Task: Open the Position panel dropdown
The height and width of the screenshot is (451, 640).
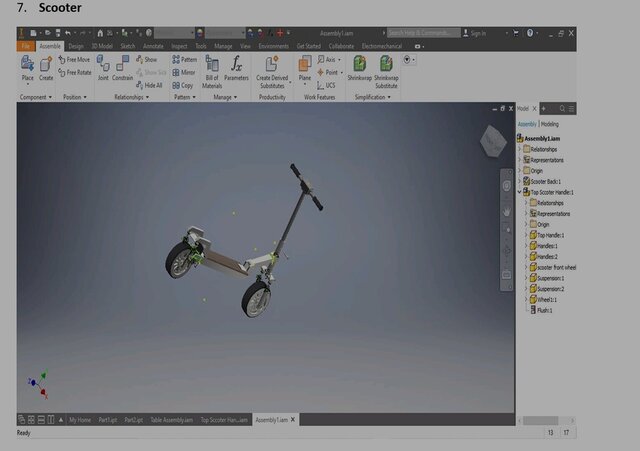Action: [75, 97]
